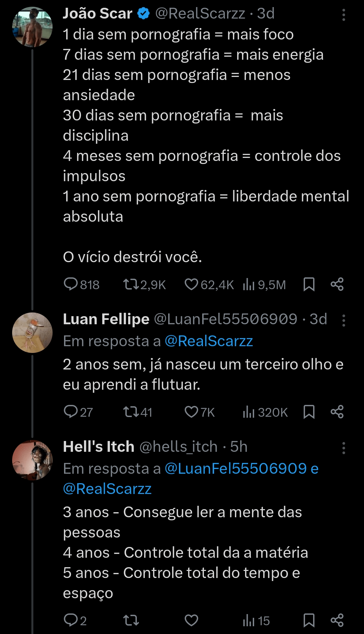Screen dimensions: 364x634
Task: Click @LuanFel55506909 mention in Hell's Itch reply
Action: point(236,469)
